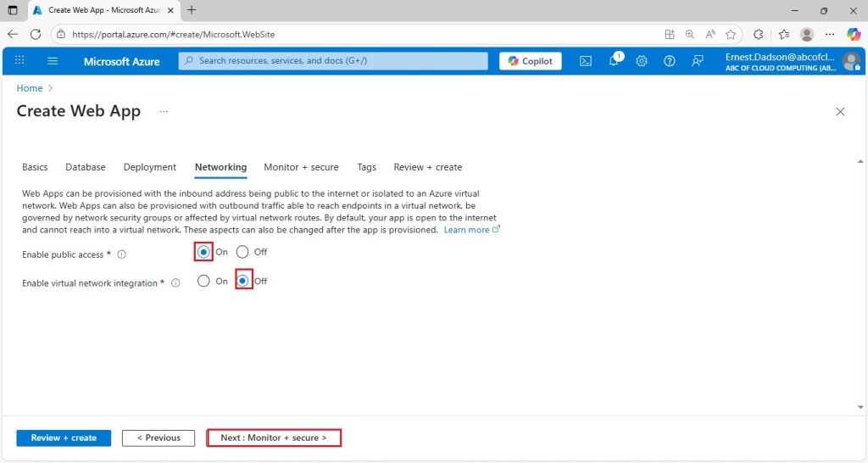Open portal settings gear
868x463 pixels.
point(642,61)
